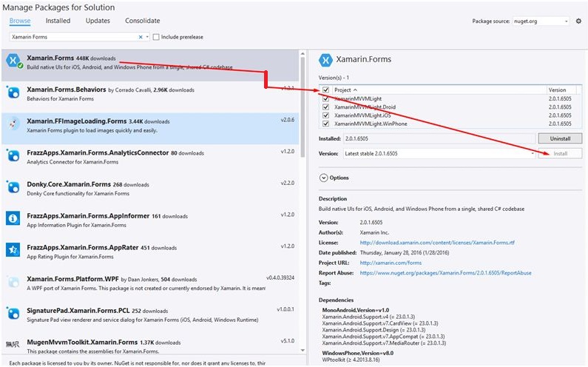Click the Xamarin.FFImageLoading.Forms rocket icon
This screenshot has height=367, width=588.
tap(13, 124)
